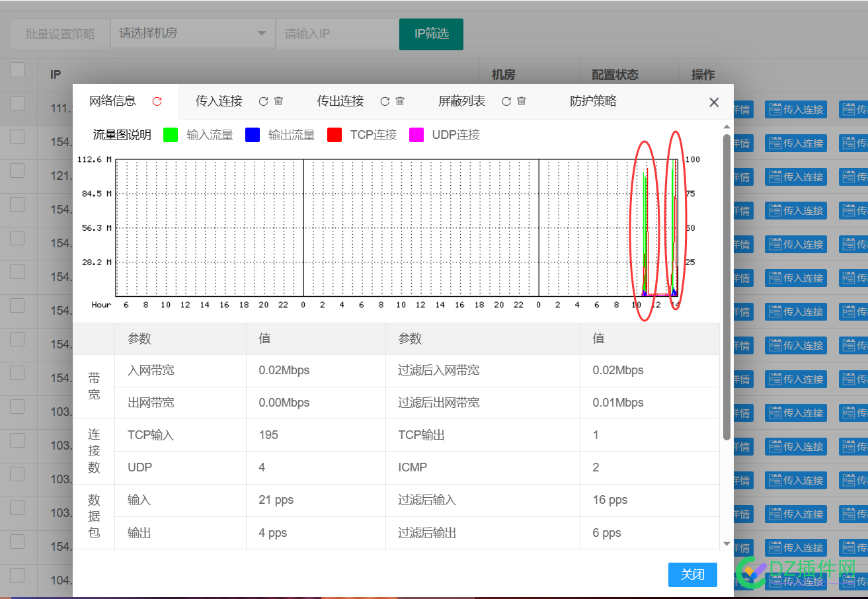868x599 pixels.
Task: Click the 出网带宽 cell
Action: click(x=180, y=403)
